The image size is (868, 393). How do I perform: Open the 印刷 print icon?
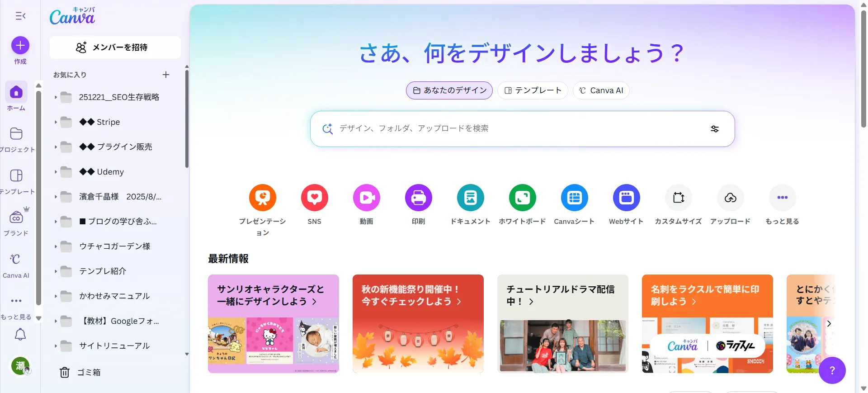[x=419, y=198]
